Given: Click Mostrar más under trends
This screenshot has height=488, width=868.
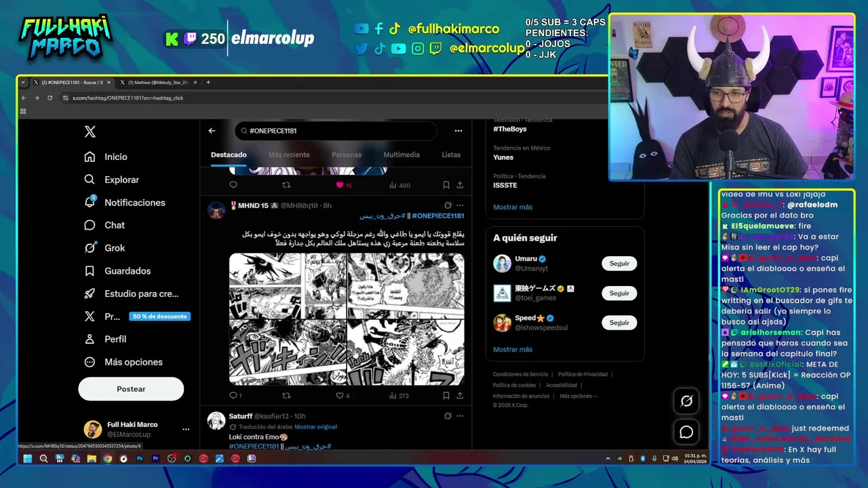Looking at the screenshot, I should pyautogui.click(x=513, y=207).
